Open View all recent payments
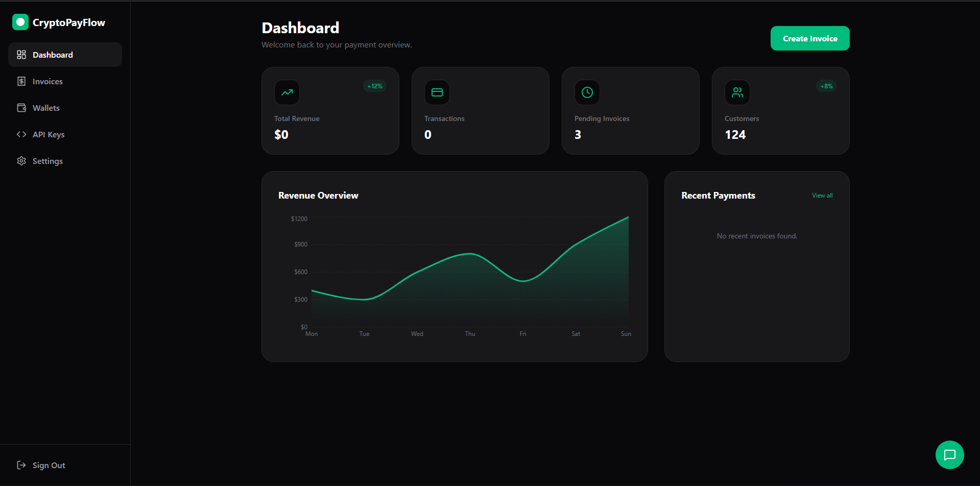The image size is (980, 486). (x=821, y=195)
